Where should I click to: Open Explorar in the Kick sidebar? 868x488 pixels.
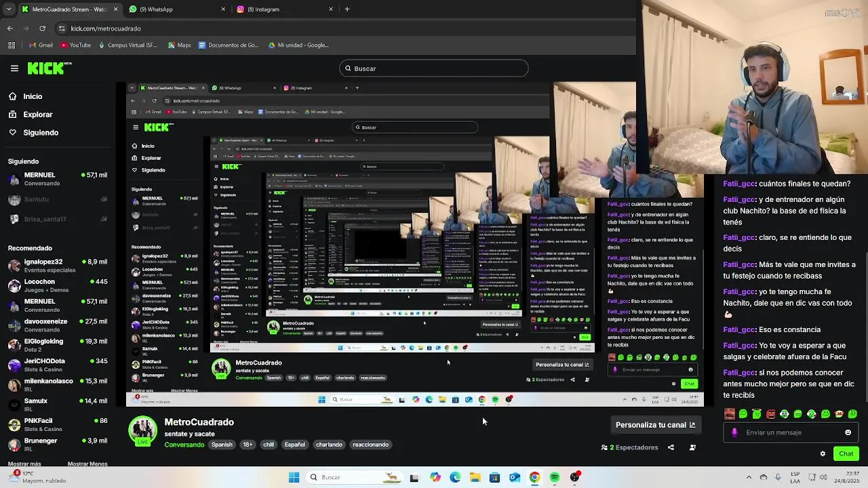click(31, 115)
